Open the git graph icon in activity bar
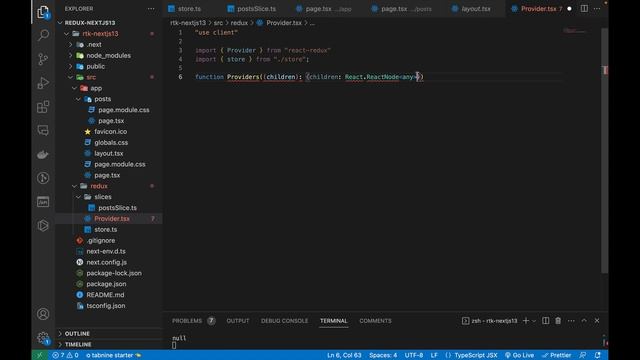Viewport: 640px width, 360px height. pos(43,178)
